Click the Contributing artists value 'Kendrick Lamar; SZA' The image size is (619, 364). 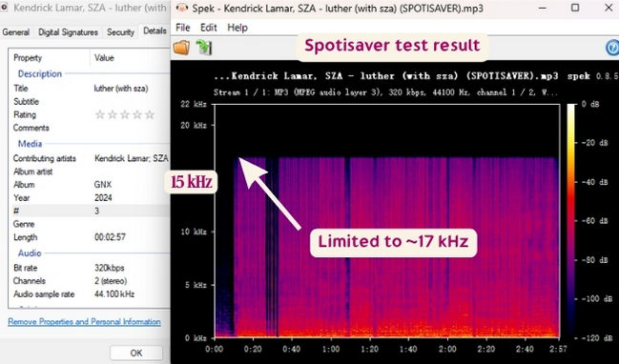[132, 158]
